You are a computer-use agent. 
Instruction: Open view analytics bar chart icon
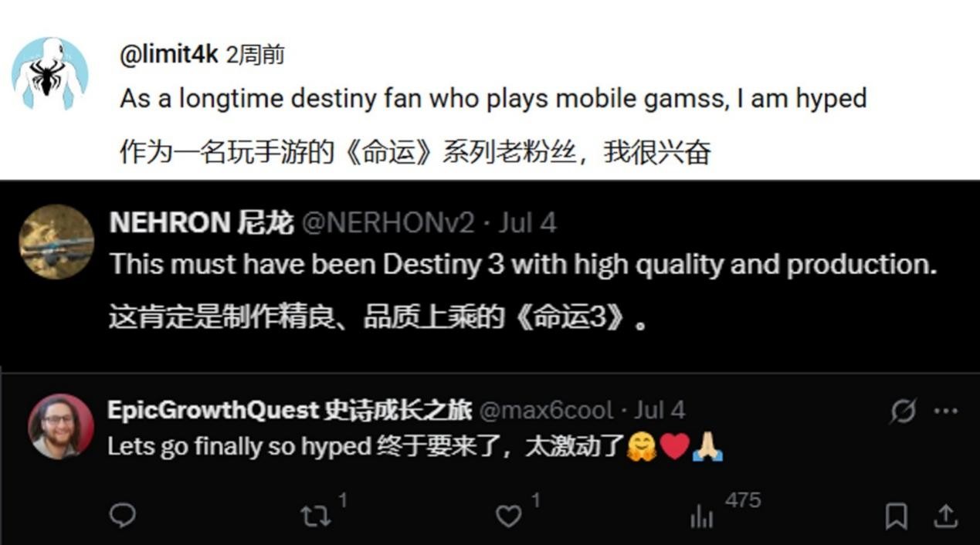701,516
